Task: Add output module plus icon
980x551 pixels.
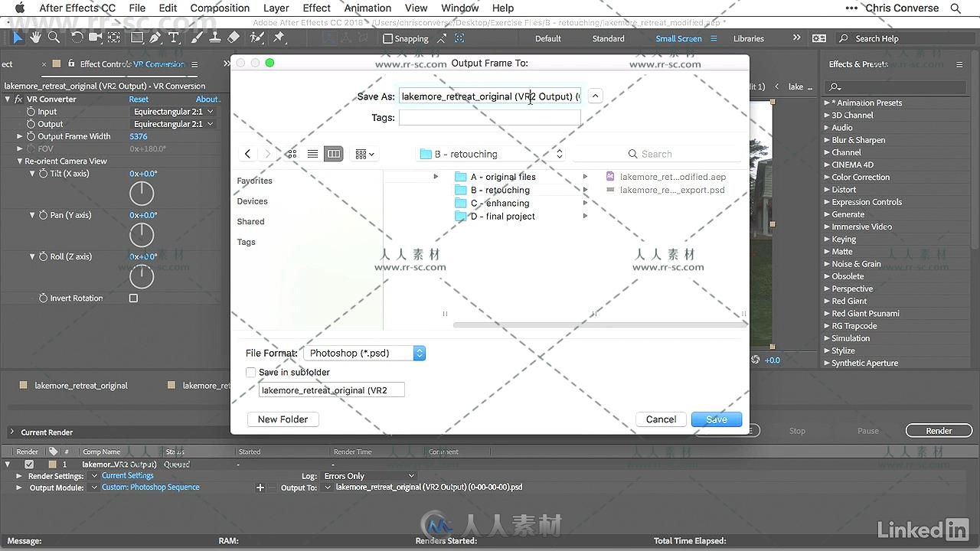Action: point(260,487)
